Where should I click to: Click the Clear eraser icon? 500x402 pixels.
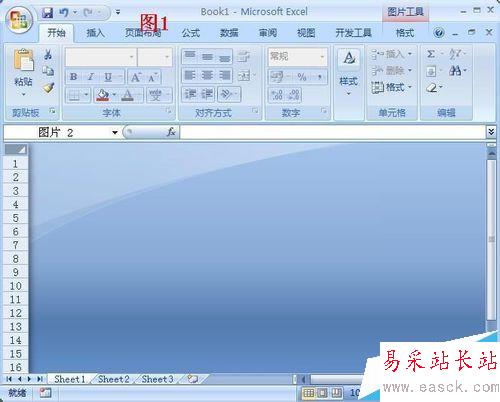[x=432, y=87]
